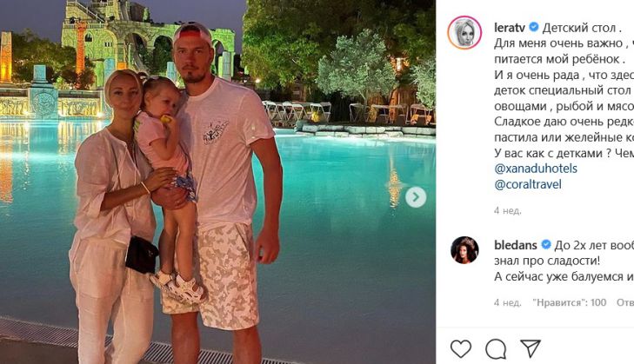The image size is (634, 364).
Task: Click the post timestamp 4 нед.
Action: click(x=507, y=210)
